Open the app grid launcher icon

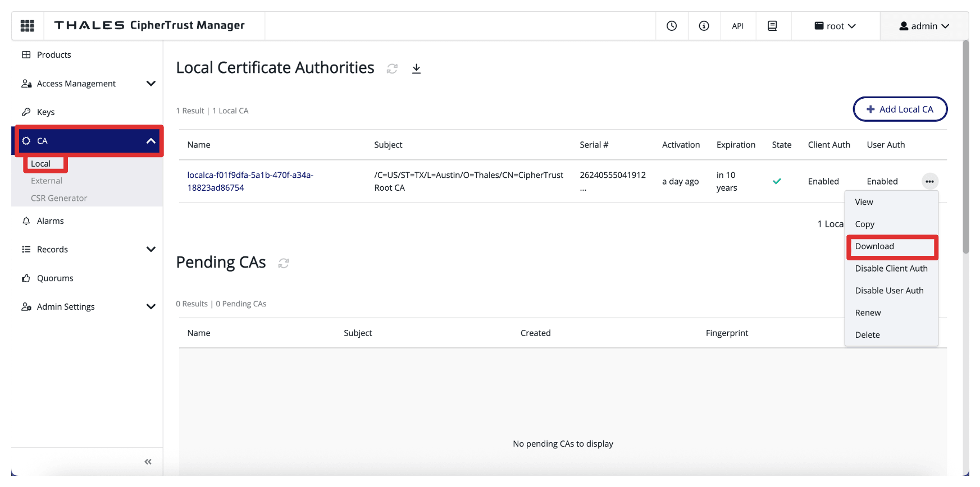pos(27,26)
